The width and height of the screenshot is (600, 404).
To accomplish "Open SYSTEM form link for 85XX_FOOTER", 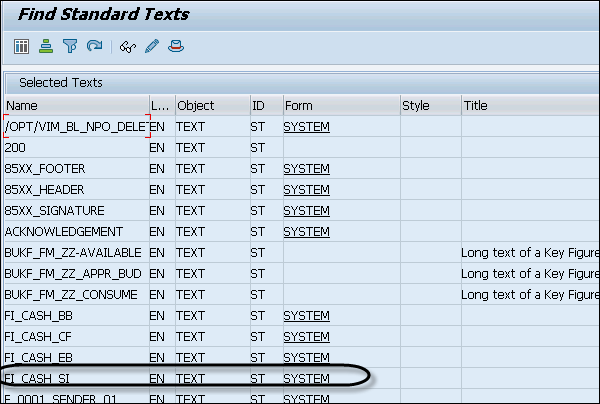I will pos(307,169).
